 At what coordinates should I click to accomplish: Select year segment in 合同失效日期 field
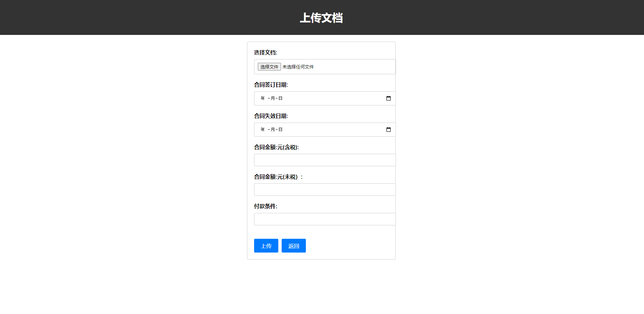pos(263,130)
